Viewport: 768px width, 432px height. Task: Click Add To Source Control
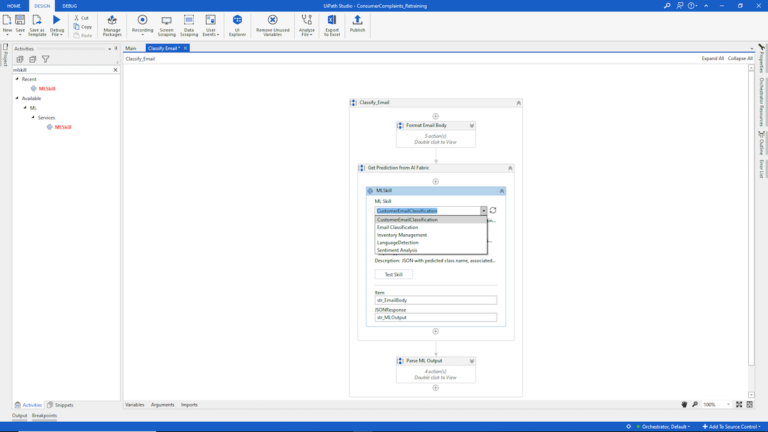coord(731,427)
